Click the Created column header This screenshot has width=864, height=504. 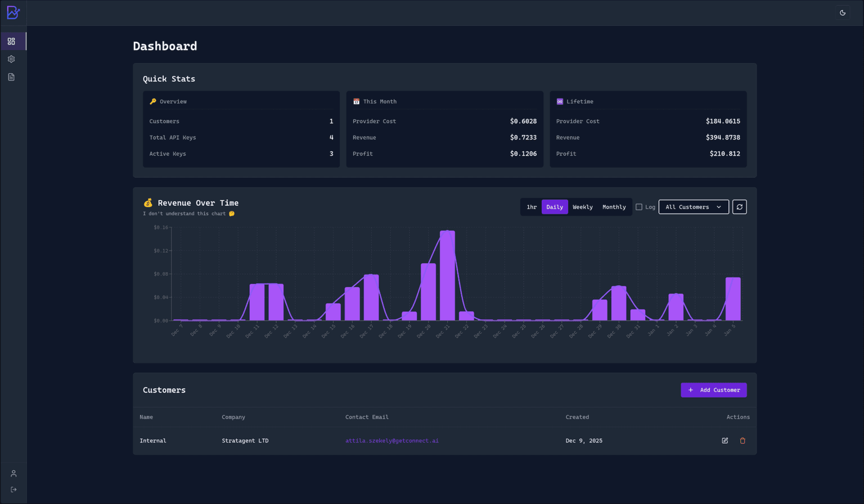(577, 417)
